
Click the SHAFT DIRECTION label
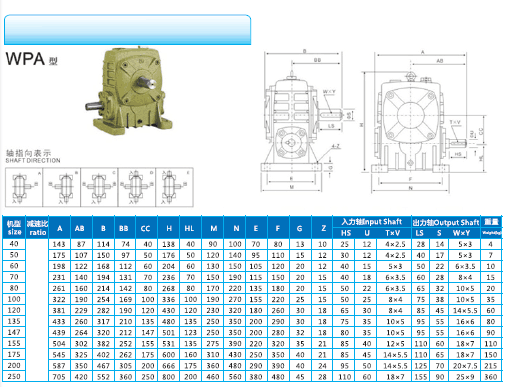click(x=33, y=160)
